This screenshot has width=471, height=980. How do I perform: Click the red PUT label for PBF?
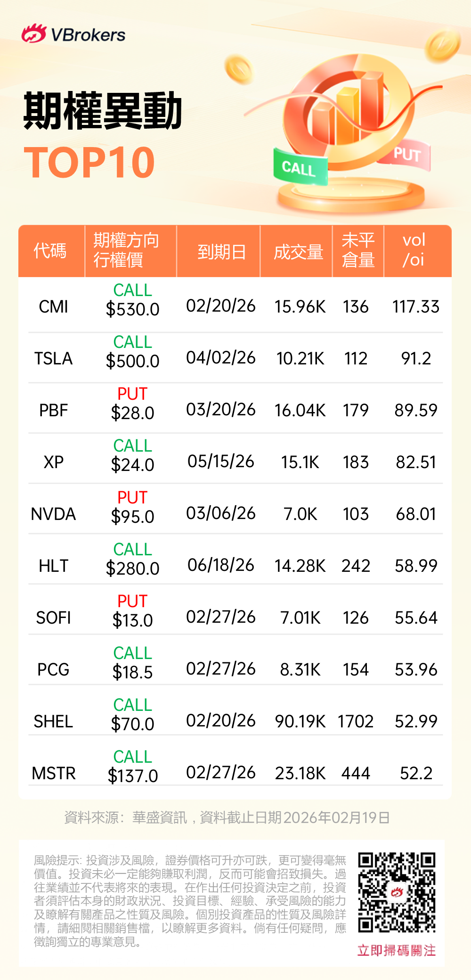tap(132, 394)
